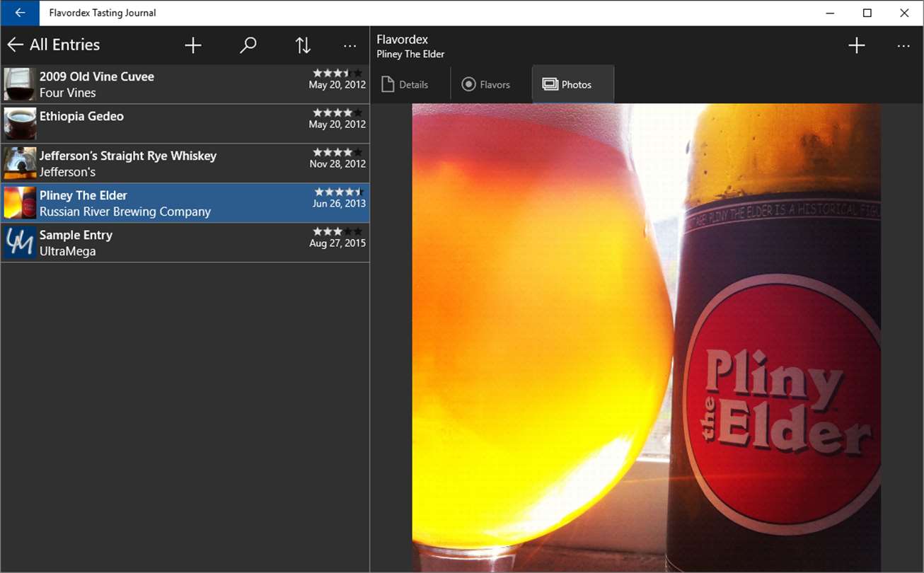Screen dimensions: 924x573
Task: Click star rating of Sample Entry
Action: click(338, 231)
